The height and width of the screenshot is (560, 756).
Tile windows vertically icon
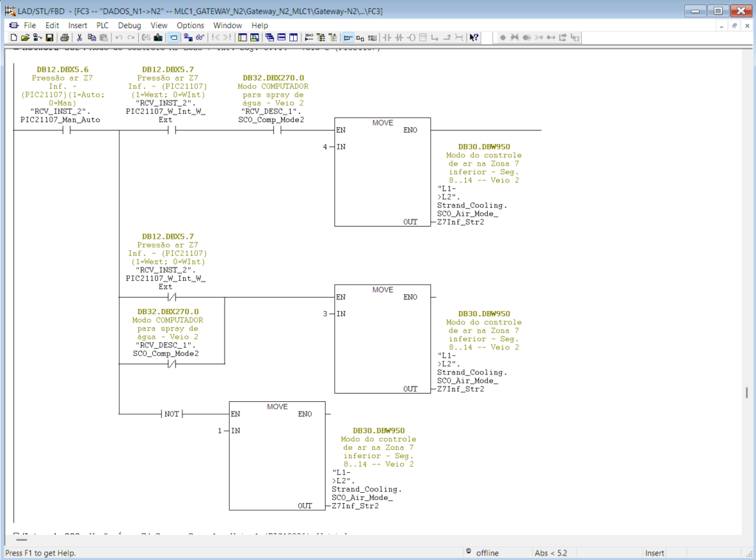(x=293, y=38)
